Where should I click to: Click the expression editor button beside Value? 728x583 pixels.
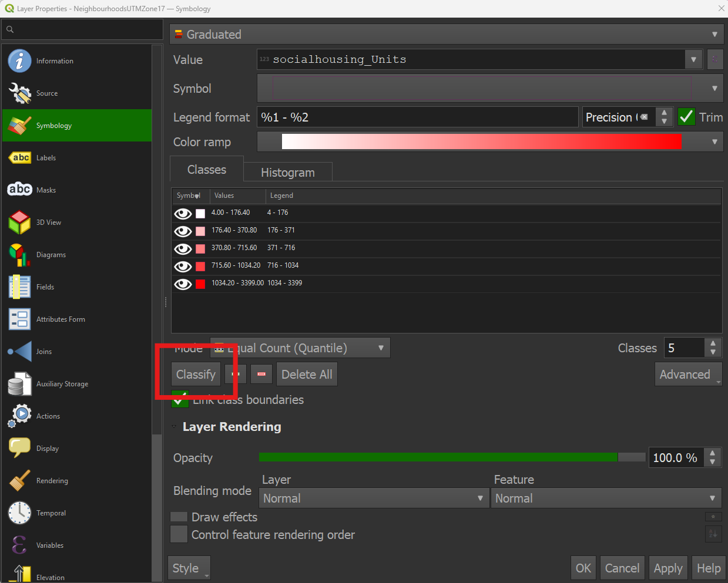pos(714,59)
